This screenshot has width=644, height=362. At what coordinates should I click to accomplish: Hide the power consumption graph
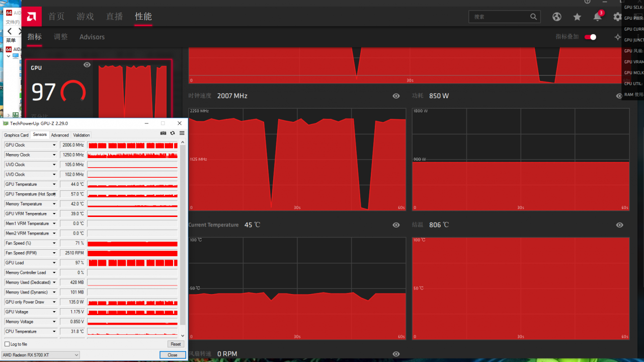(619, 96)
